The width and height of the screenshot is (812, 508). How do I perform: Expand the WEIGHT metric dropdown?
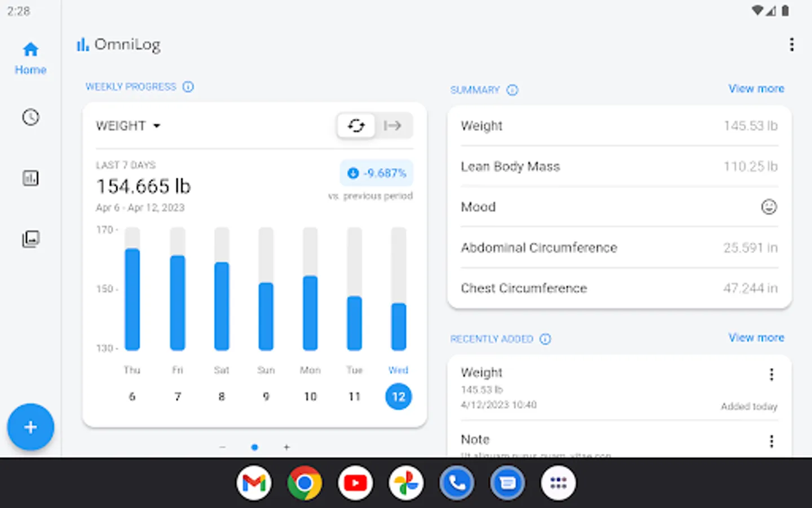tap(129, 126)
